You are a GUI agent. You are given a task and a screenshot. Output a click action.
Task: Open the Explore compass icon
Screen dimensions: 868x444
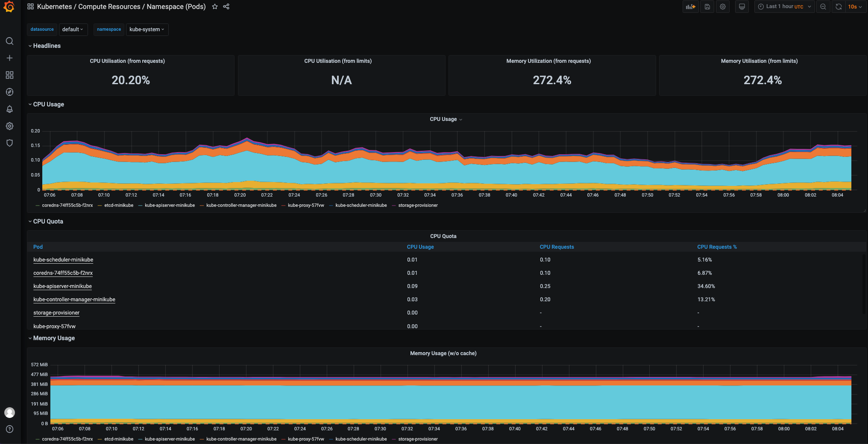tap(9, 92)
